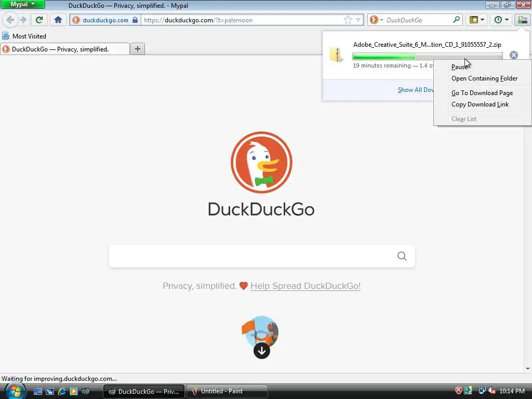Click the magnifier in the browser search box
The height and width of the screenshot is (399, 532).
point(456,20)
